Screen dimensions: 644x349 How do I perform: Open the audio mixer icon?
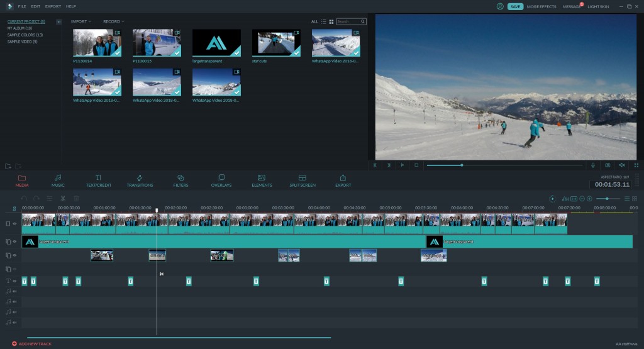coord(565,199)
